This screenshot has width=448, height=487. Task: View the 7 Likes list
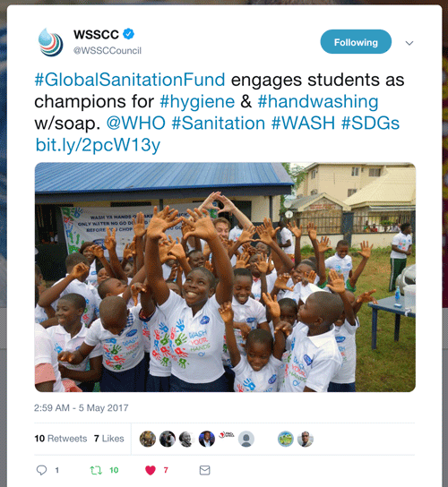coord(108,439)
